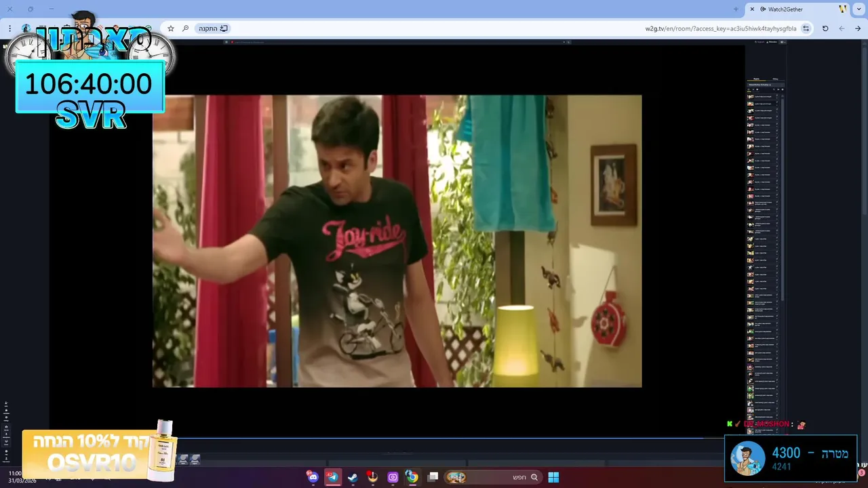Open a new browser tab

(736, 9)
